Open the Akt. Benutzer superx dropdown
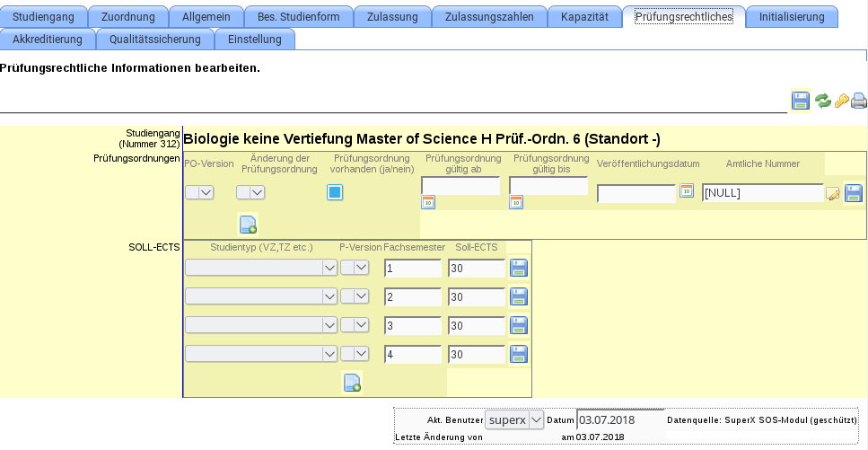The height and width of the screenshot is (450, 868). tap(514, 419)
